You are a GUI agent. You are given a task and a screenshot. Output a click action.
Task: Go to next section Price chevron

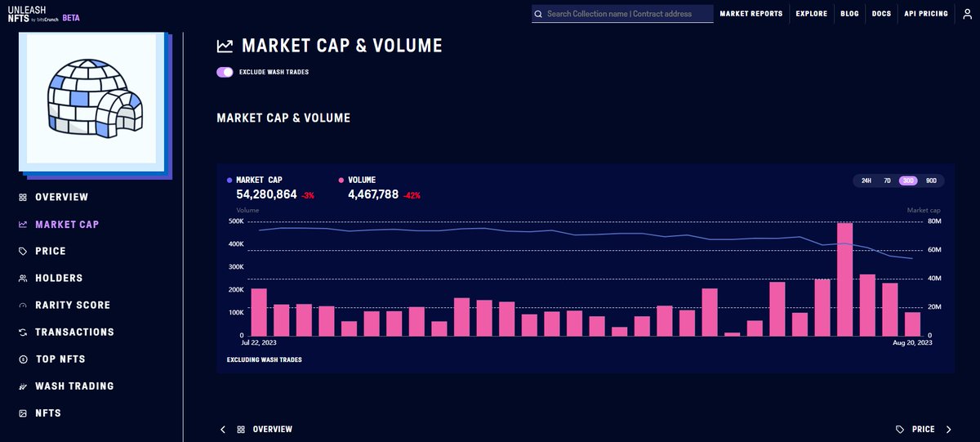pos(948,429)
